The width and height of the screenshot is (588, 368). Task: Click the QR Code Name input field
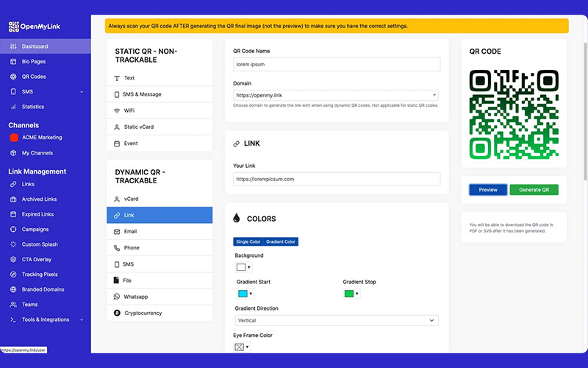[x=337, y=64]
